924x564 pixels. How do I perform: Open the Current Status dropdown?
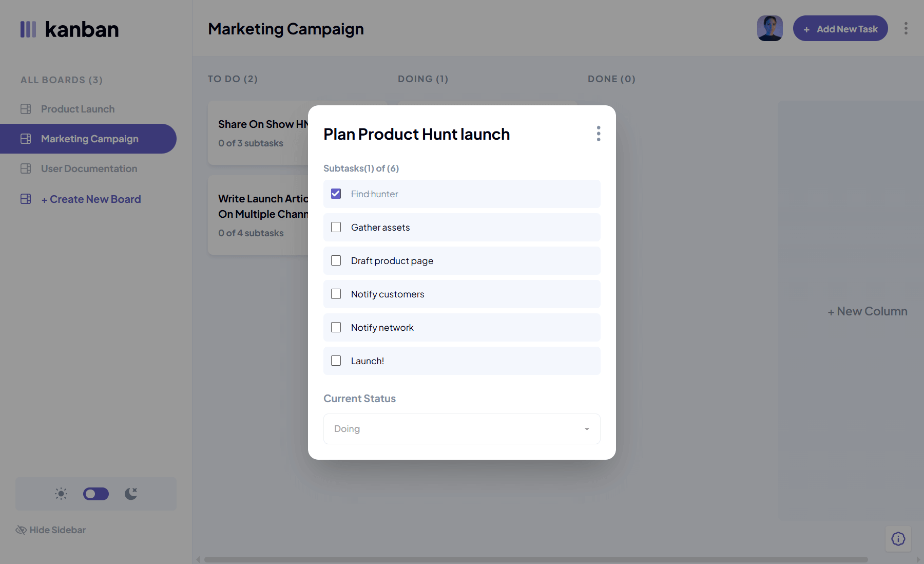tap(461, 429)
